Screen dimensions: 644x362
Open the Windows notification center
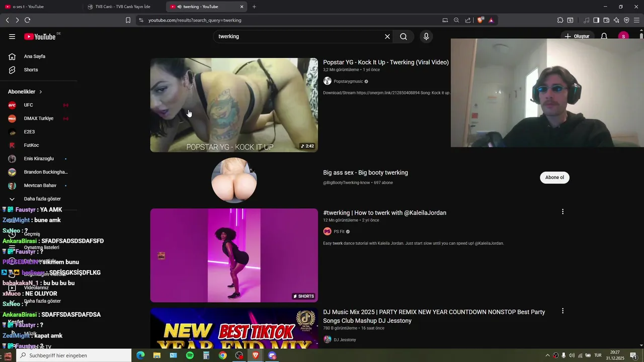633,355
